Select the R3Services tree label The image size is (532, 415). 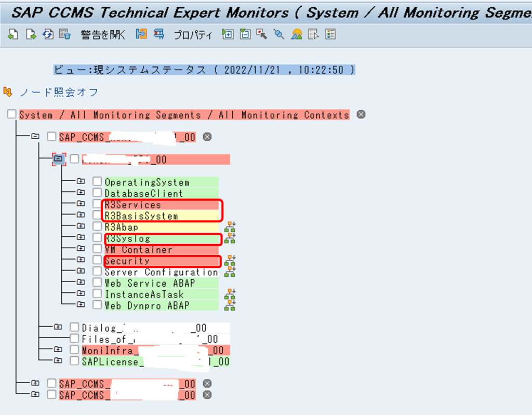[162, 205]
